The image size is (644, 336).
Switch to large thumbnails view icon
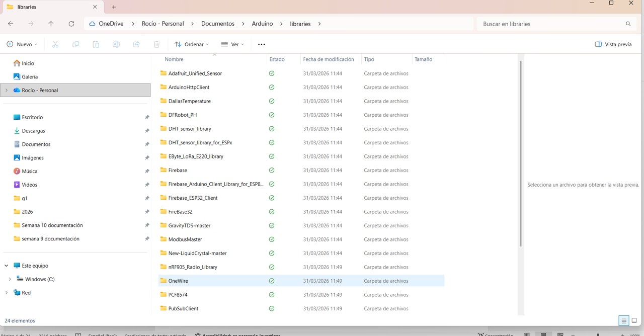pyautogui.click(x=634, y=321)
